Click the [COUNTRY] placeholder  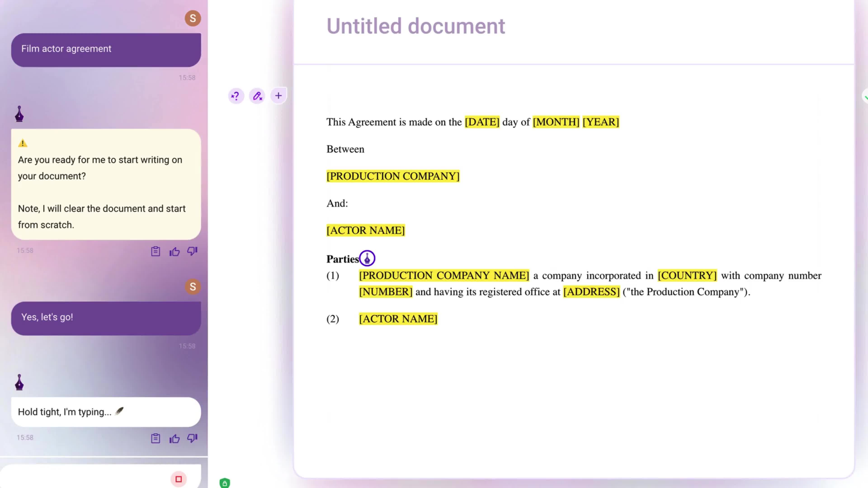pyautogui.click(x=687, y=275)
